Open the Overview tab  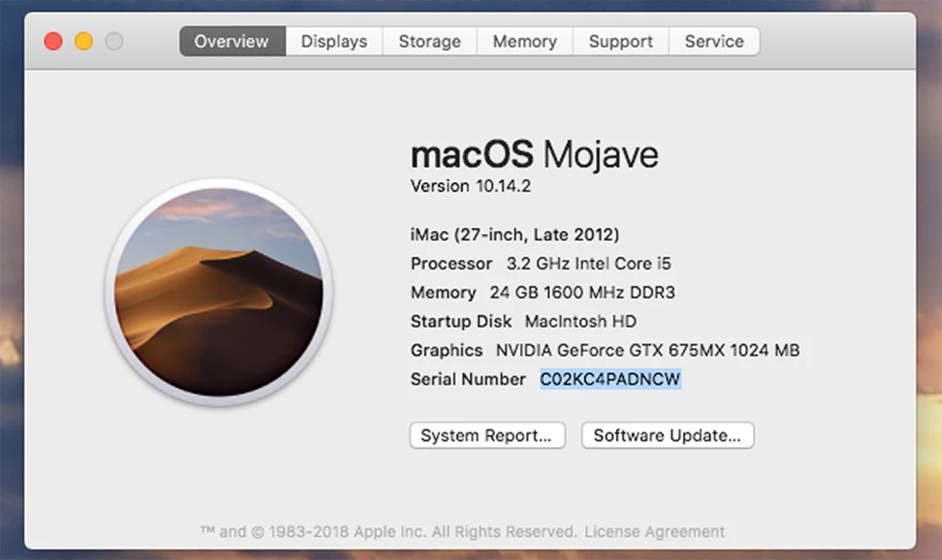click(x=232, y=41)
